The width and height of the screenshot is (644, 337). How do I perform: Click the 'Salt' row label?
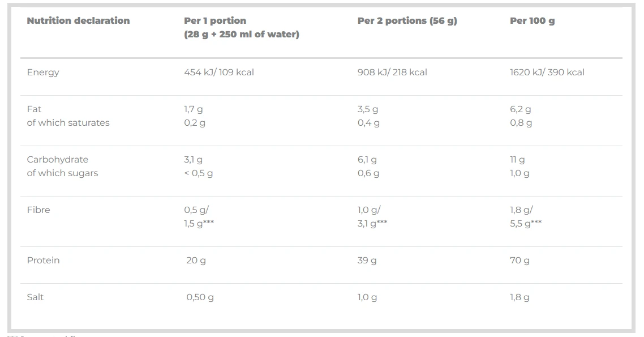point(35,297)
